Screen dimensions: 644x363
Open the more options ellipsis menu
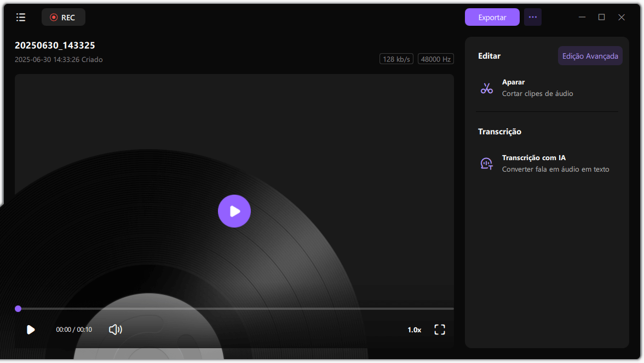(533, 17)
